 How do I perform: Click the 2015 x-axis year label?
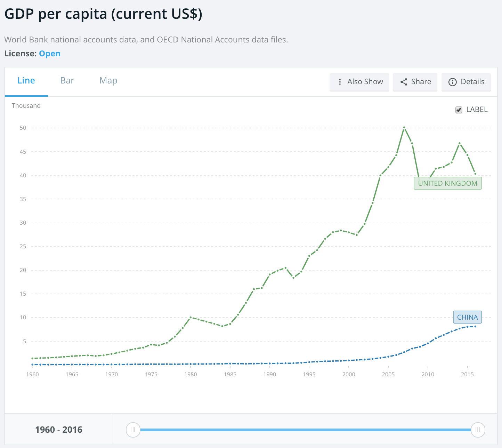(467, 375)
